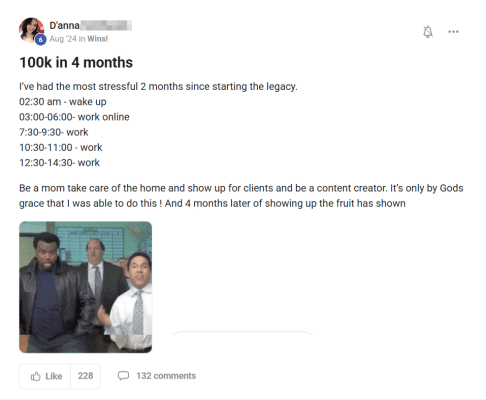
Task: Open the 132 comments link
Action: tap(166, 376)
